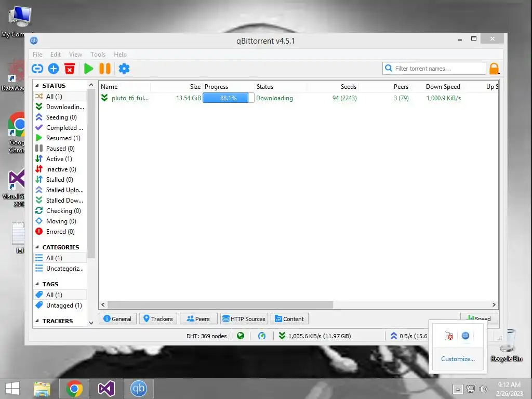Open the File menu
The height and width of the screenshot is (399, 532).
tap(37, 54)
